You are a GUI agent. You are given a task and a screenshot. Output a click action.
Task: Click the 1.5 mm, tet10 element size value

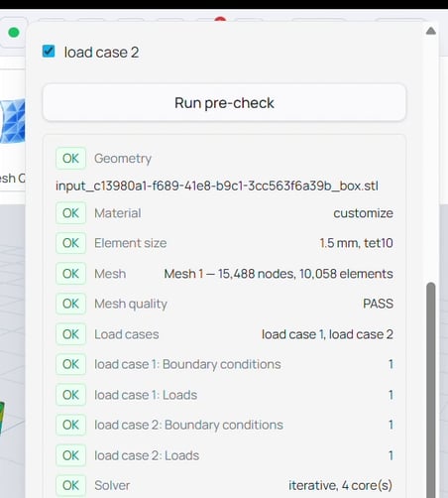356,243
